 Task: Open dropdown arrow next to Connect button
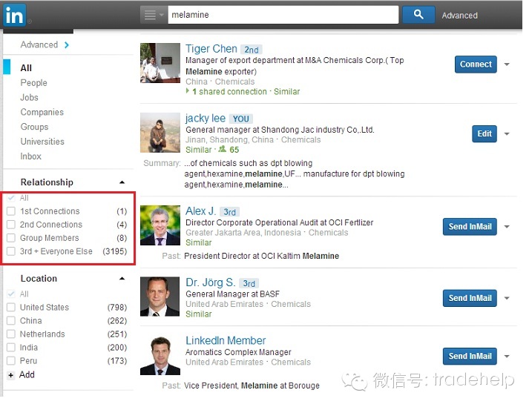[x=507, y=64]
